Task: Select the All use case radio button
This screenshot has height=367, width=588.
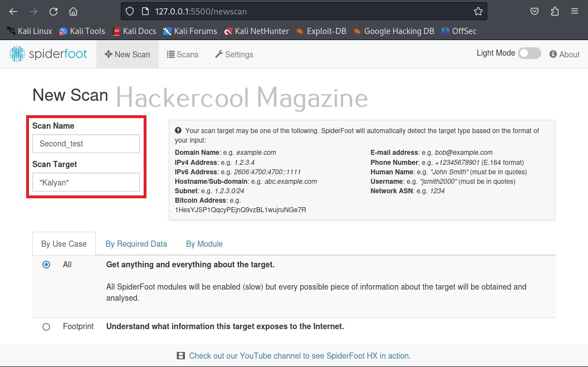Action: click(46, 265)
